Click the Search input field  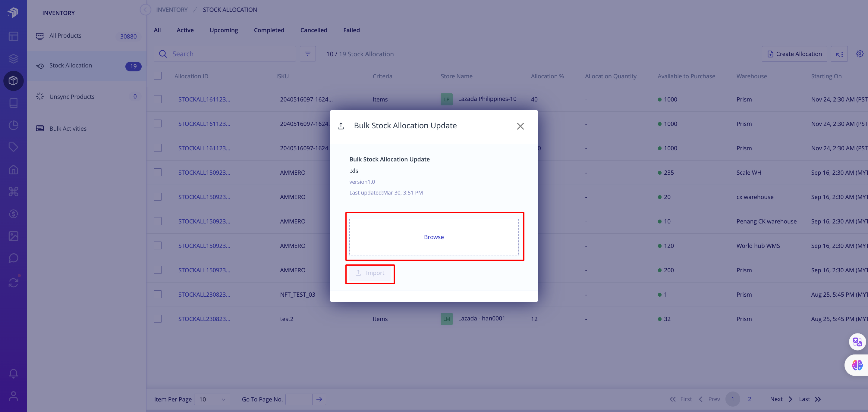225,54
